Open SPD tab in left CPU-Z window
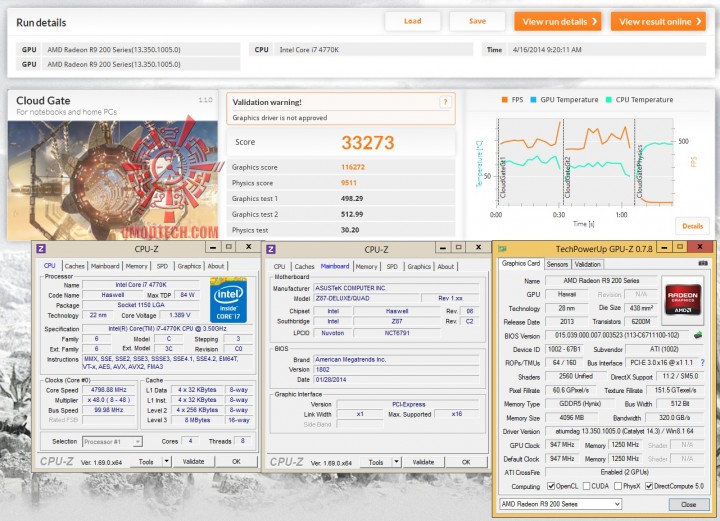The width and height of the screenshot is (720, 521). [162, 266]
